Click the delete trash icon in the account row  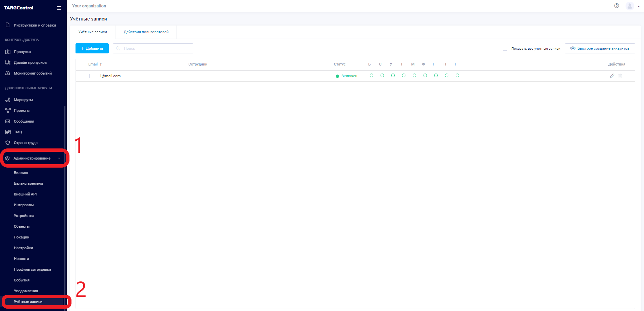[x=620, y=76]
